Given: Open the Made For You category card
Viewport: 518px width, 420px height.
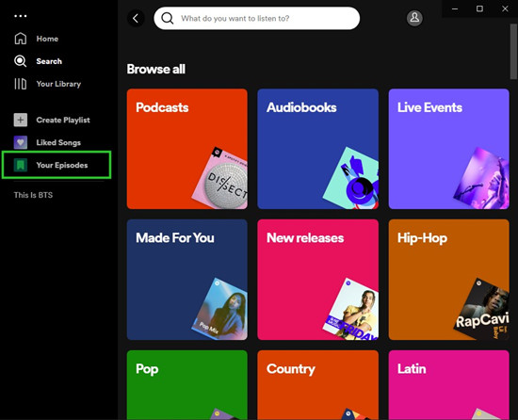Looking at the screenshot, I should [187, 280].
